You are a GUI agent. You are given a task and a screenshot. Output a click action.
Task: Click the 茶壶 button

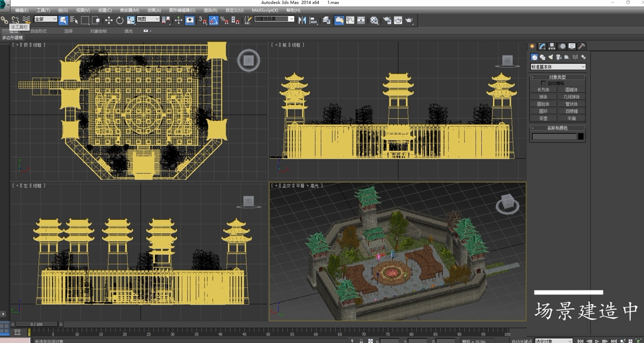tap(544, 119)
